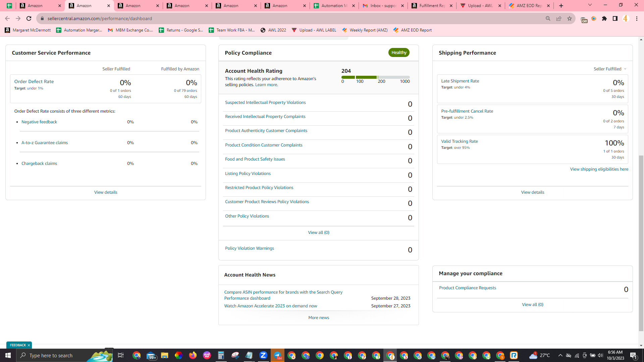Reload the Seller Central page
The height and width of the screenshot is (362, 644).
pyautogui.click(x=29, y=18)
